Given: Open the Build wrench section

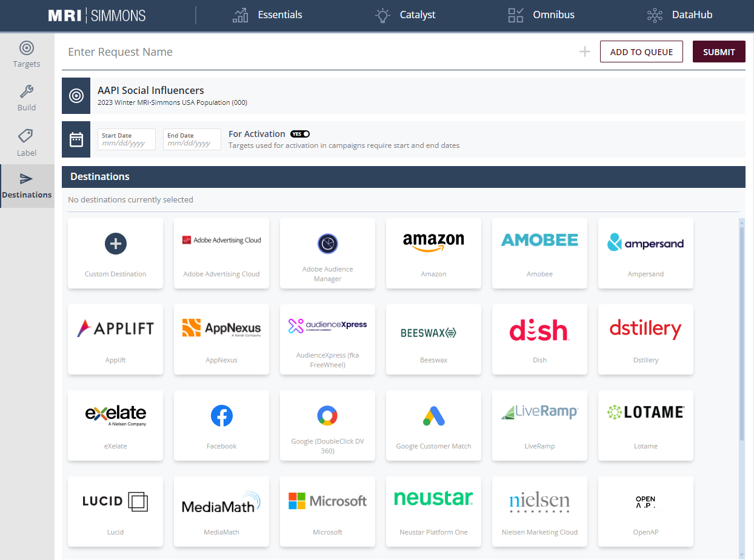Looking at the screenshot, I should 27,98.
